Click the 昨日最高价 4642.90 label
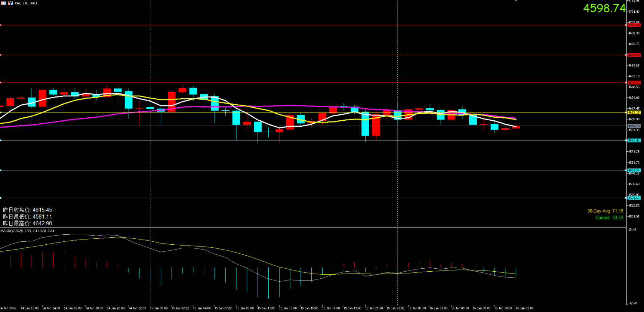Image resolution: width=644 pixels, height=312 pixels. 28,223
